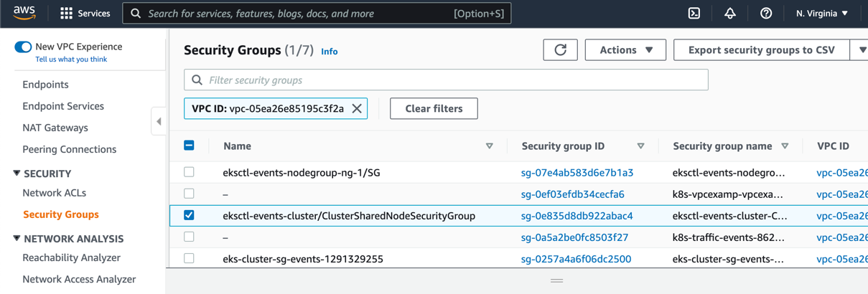Collapse the left navigation panel
This screenshot has width=868, height=294.
159,121
